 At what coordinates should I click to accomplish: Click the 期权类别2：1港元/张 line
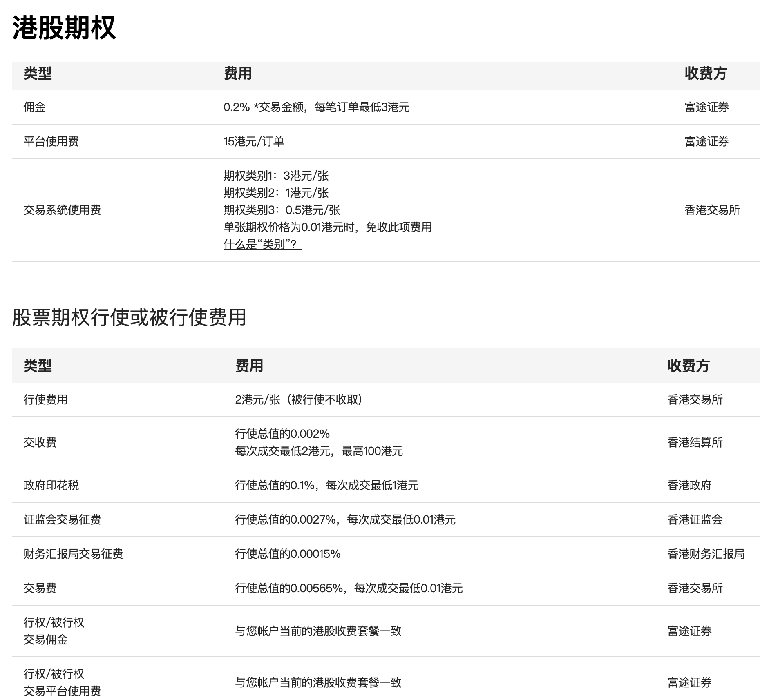(276, 193)
